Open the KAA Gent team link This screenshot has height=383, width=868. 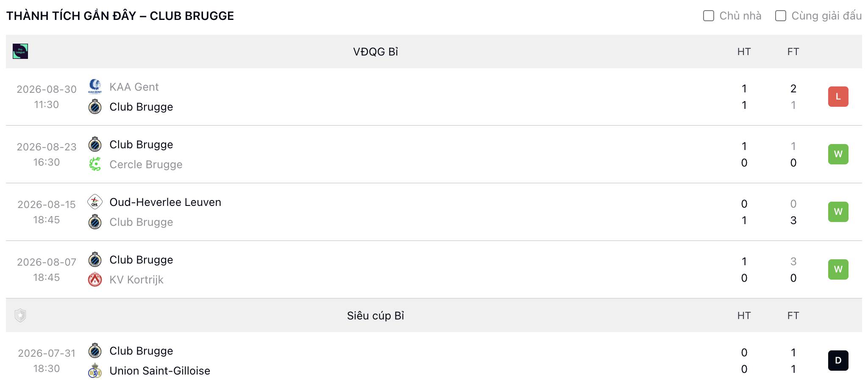[134, 87]
